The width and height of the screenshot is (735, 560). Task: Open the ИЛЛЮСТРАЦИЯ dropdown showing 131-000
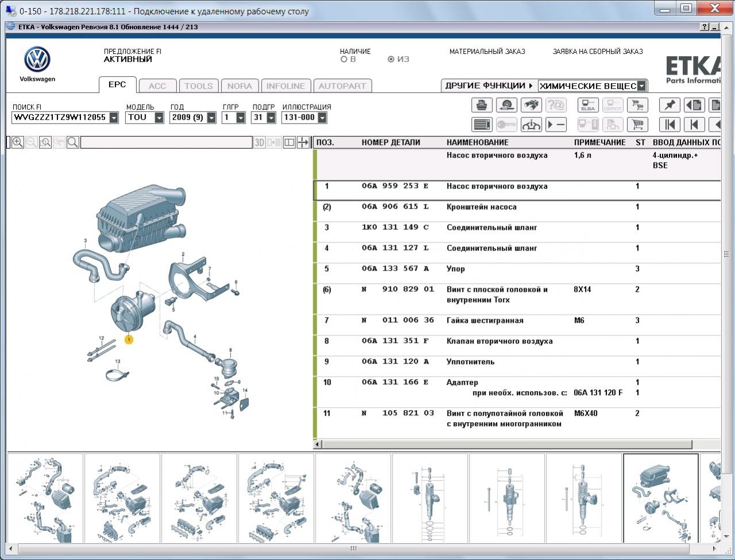(x=322, y=118)
